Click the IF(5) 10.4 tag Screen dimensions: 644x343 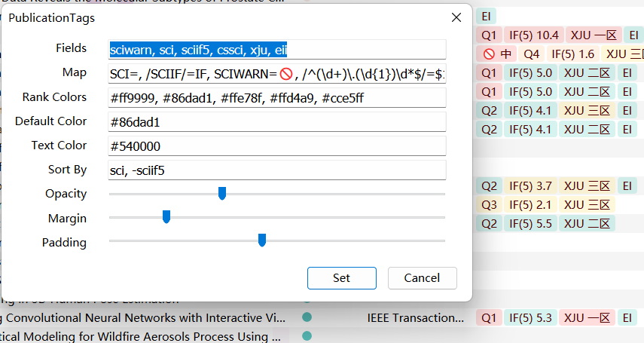tap(533, 35)
